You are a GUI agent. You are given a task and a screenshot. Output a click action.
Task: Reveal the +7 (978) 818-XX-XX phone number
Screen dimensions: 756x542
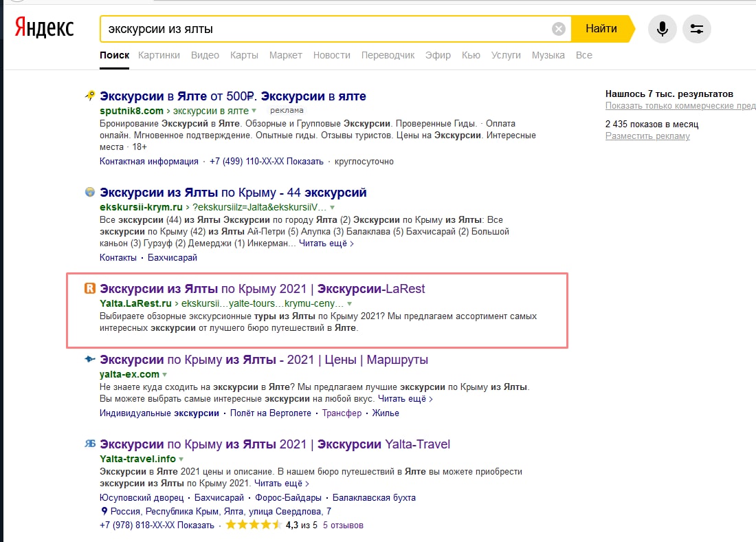pos(157,525)
